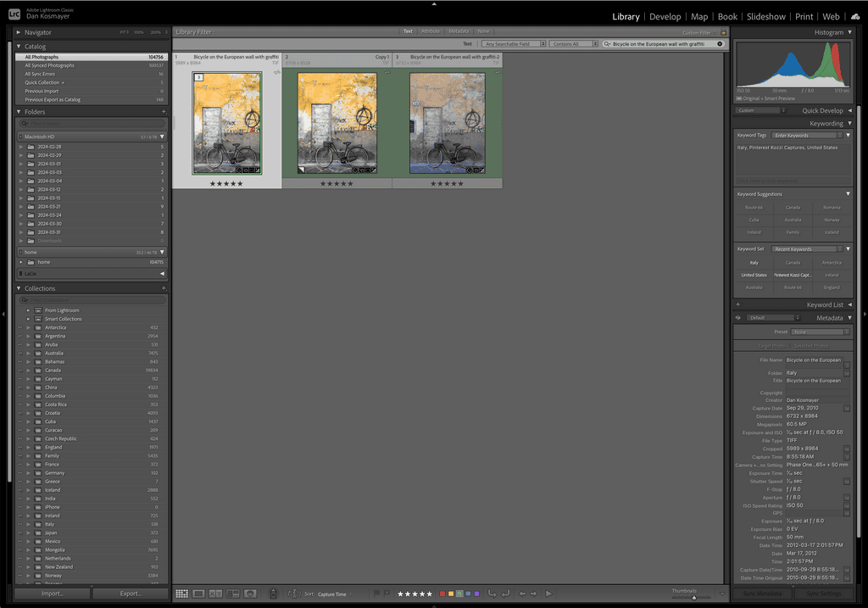
Task: Open Any Searchable Field dropdown
Action: (x=514, y=44)
